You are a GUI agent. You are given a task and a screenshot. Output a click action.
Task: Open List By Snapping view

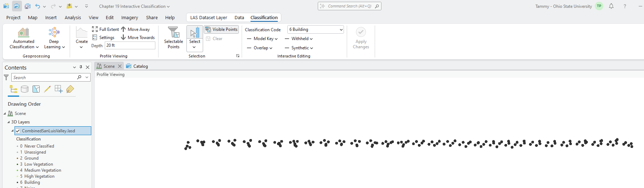(59, 89)
